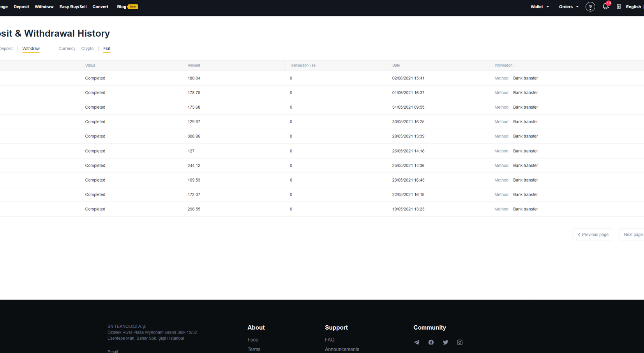Select the Fiat currency filter
644x353 pixels.
(107, 49)
